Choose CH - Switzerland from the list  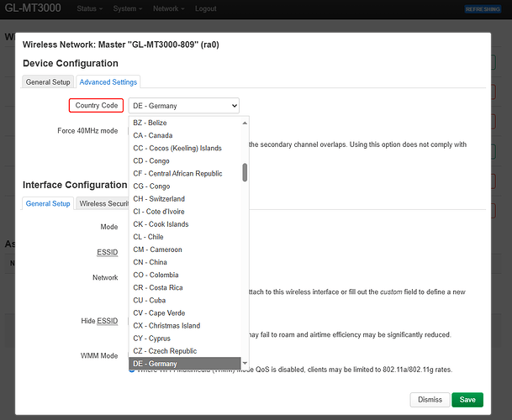(x=159, y=199)
